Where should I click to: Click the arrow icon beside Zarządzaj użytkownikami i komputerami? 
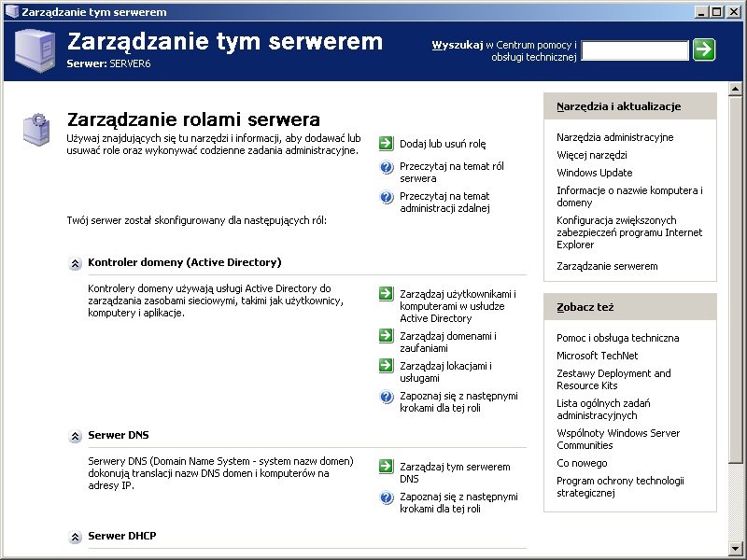387,294
